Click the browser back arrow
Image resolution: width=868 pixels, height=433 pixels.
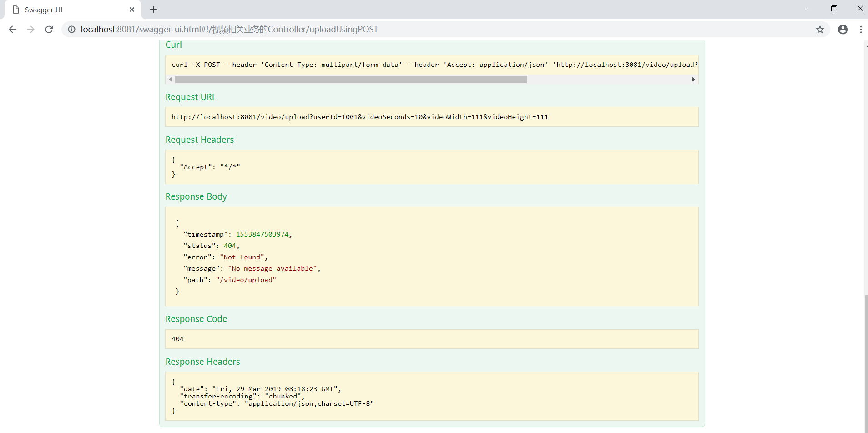tap(12, 30)
